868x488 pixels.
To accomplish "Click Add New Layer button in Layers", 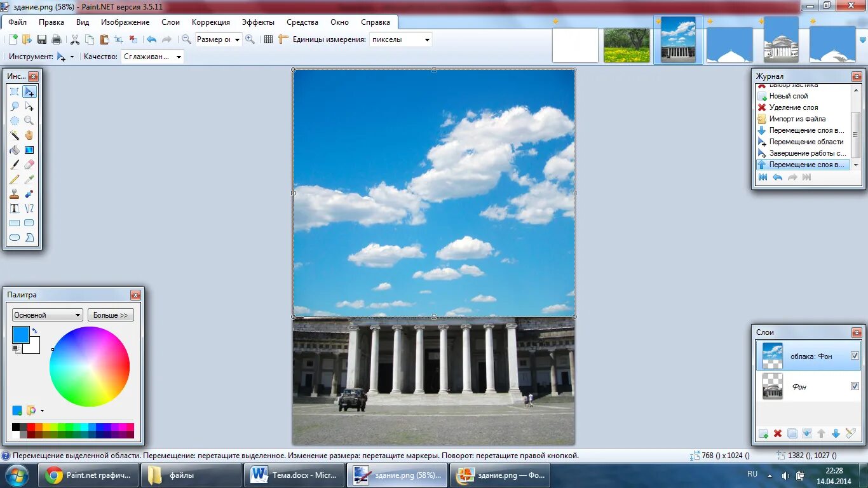I will click(x=763, y=433).
